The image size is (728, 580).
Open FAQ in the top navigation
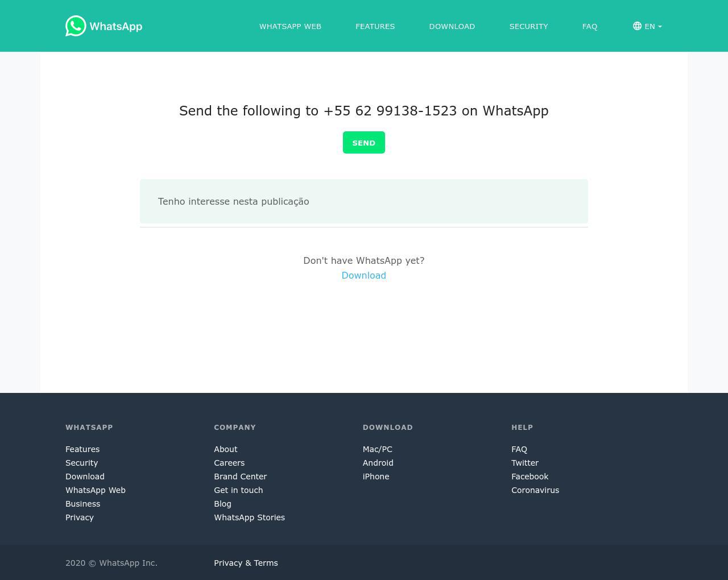589,26
